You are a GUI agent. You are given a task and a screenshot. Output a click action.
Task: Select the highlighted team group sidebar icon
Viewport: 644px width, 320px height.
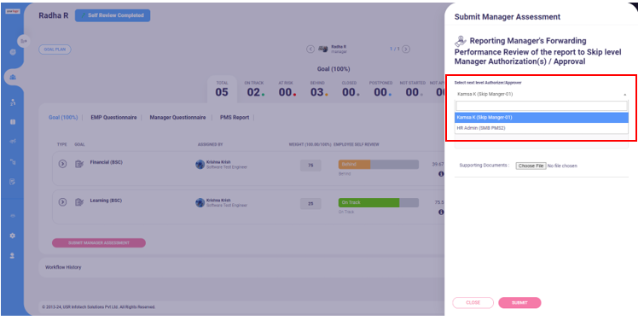[x=13, y=77]
